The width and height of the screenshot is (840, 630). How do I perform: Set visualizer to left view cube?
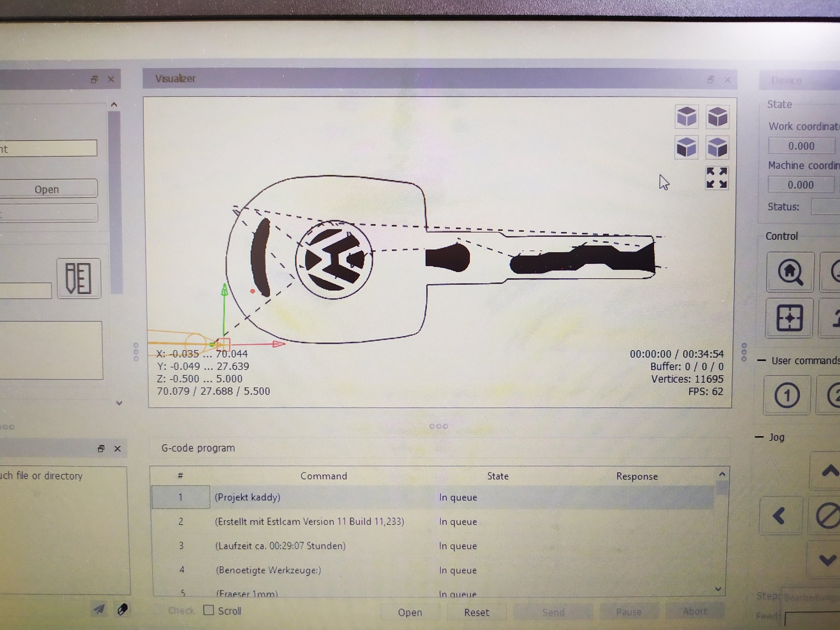(717, 147)
